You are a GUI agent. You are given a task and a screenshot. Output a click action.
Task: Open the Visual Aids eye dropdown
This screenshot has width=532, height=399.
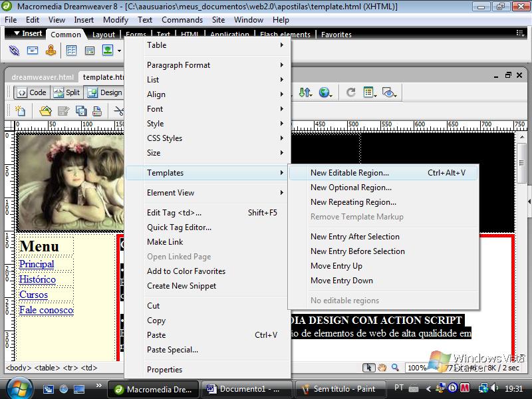(390, 92)
